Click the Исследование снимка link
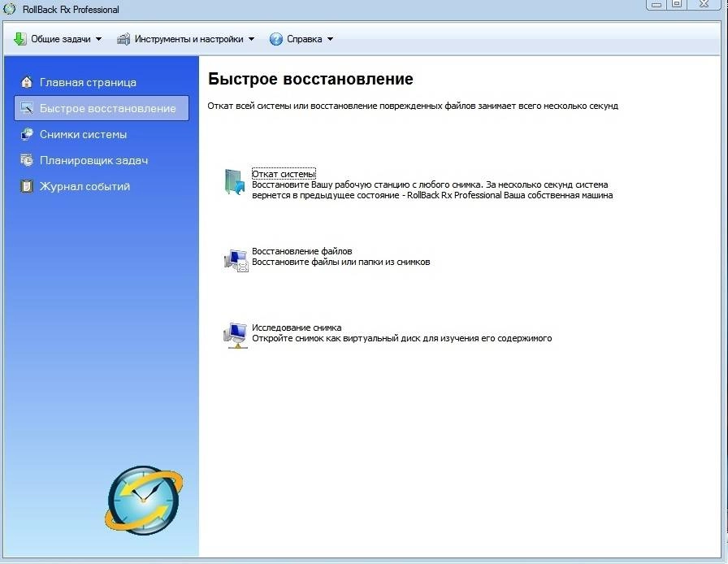728x564 pixels. (x=297, y=328)
